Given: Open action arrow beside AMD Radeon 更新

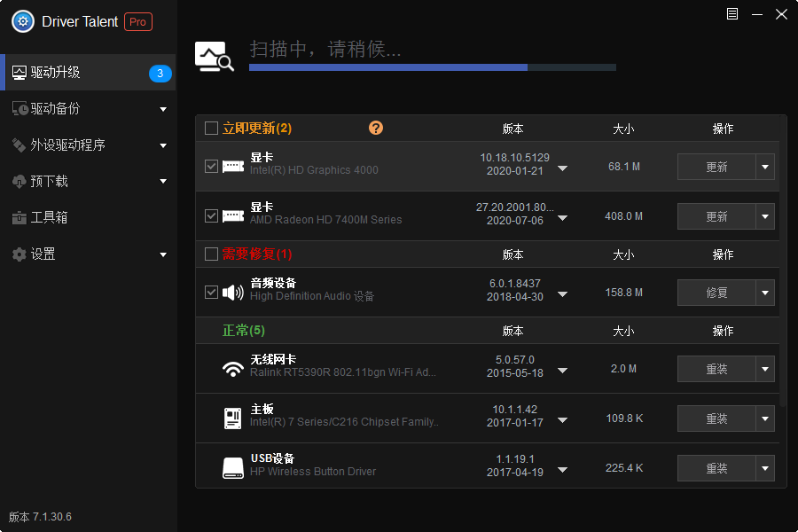Looking at the screenshot, I should [765, 216].
